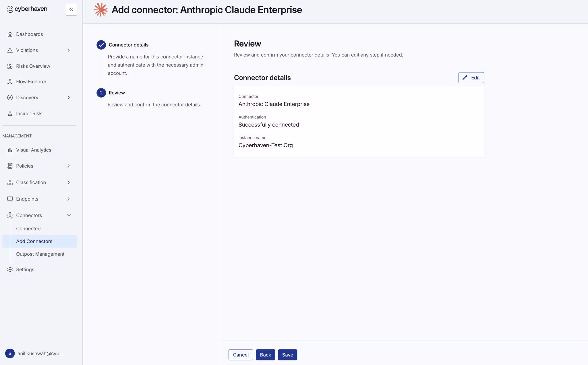The width and height of the screenshot is (588, 365).
Task: Click the 'Anthropic Claude Enterprise' connector value
Action: [274, 104]
